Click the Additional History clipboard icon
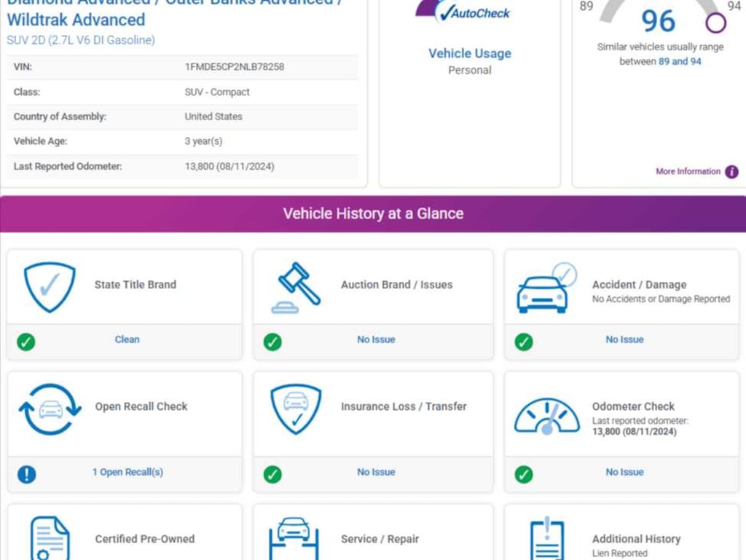 point(547,538)
